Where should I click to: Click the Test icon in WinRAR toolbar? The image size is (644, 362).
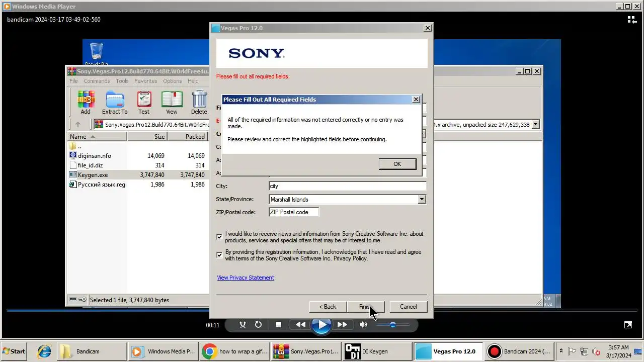point(144,102)
